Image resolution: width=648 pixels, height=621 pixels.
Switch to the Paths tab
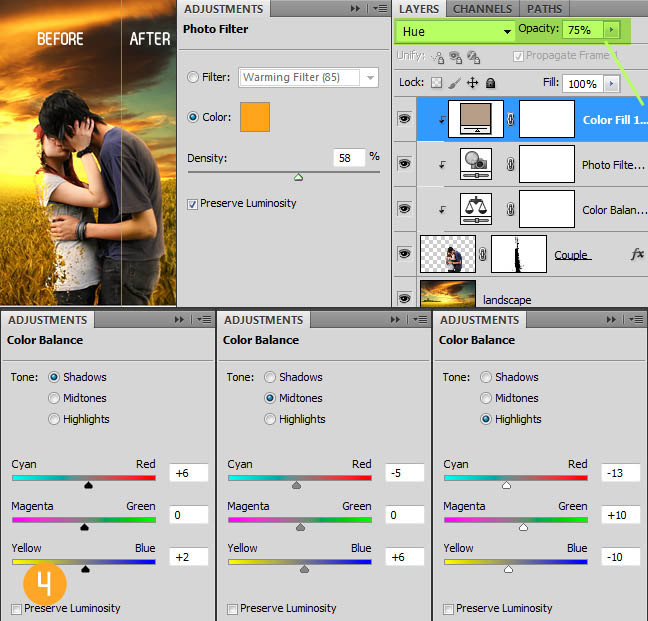click(545, 9)
